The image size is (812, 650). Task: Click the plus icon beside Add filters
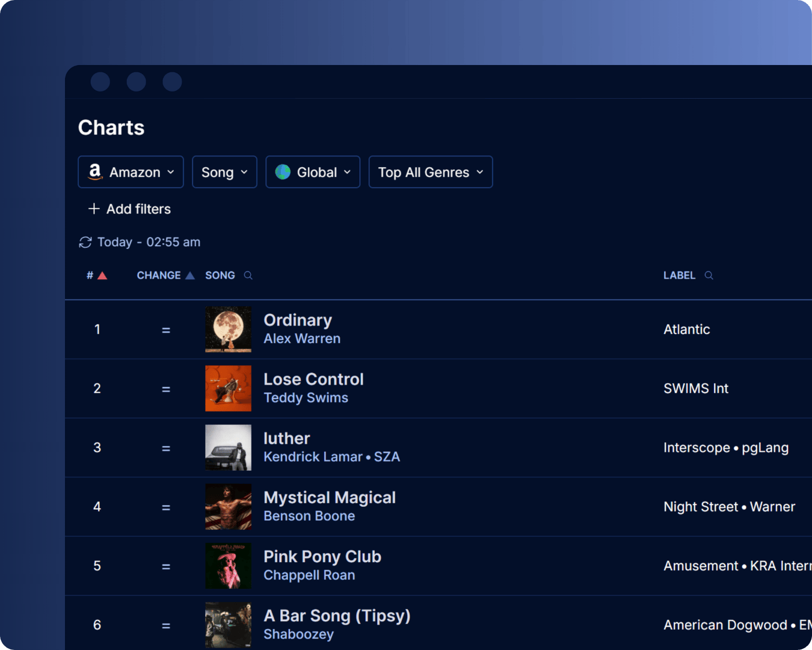pyautogui.click(x=94, y=209)
